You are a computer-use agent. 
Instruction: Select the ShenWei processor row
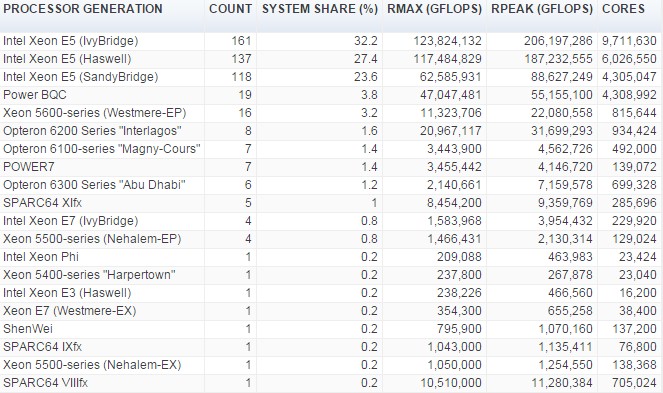tap(332, 329)
